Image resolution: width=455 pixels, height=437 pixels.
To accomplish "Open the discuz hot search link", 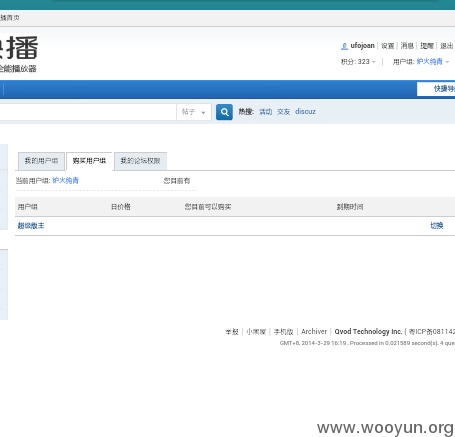I will coord(305,112).
